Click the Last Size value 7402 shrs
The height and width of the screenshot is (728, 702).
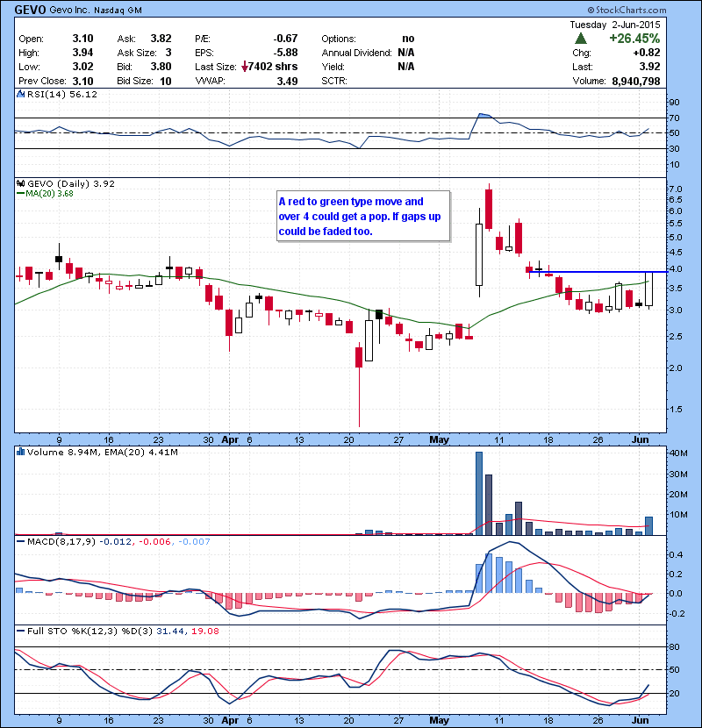[273, 67]
